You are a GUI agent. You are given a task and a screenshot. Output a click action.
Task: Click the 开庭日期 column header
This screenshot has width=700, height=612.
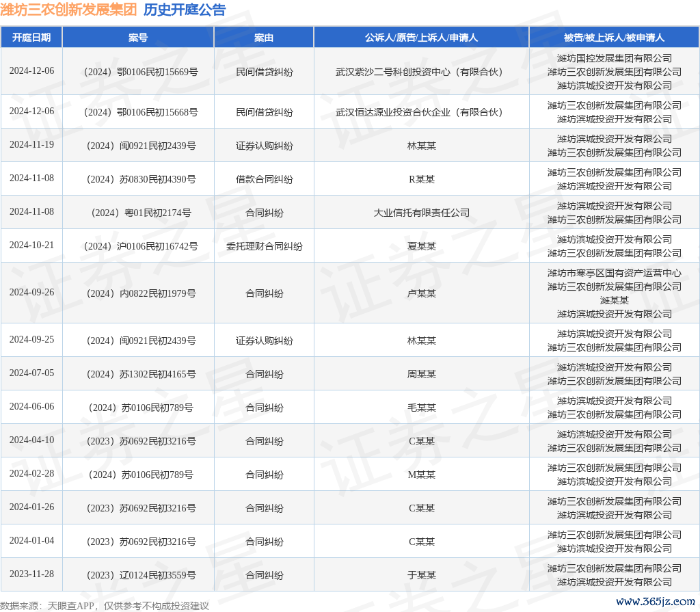[x=31, y=38]
